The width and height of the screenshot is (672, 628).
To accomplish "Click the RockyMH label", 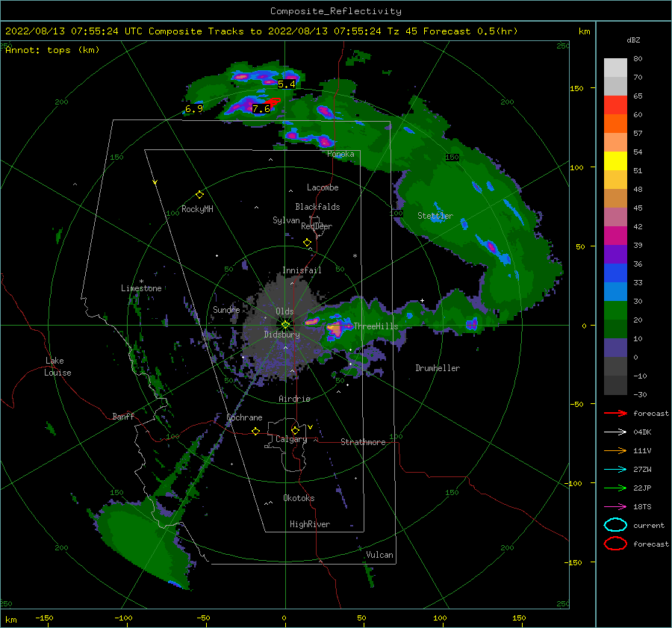I will pyautogui.click(x=197, y=209).
